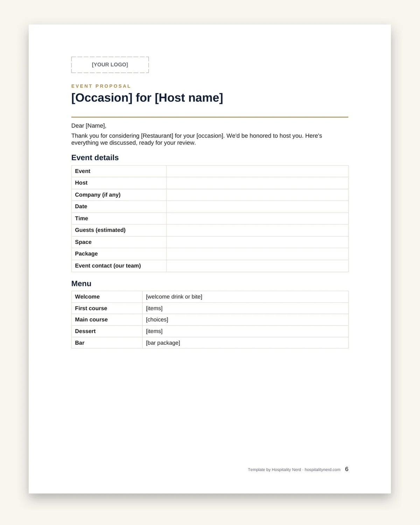The height and width of the screenshot is (525, 420).
Task: Select the 'Menu' section heading
Action: [x=81, y=283]
